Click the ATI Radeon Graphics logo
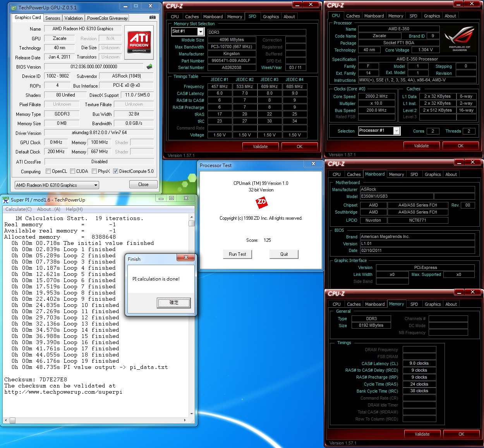The width and height of the screenshot is (484, 448). (x=139, y=43)
